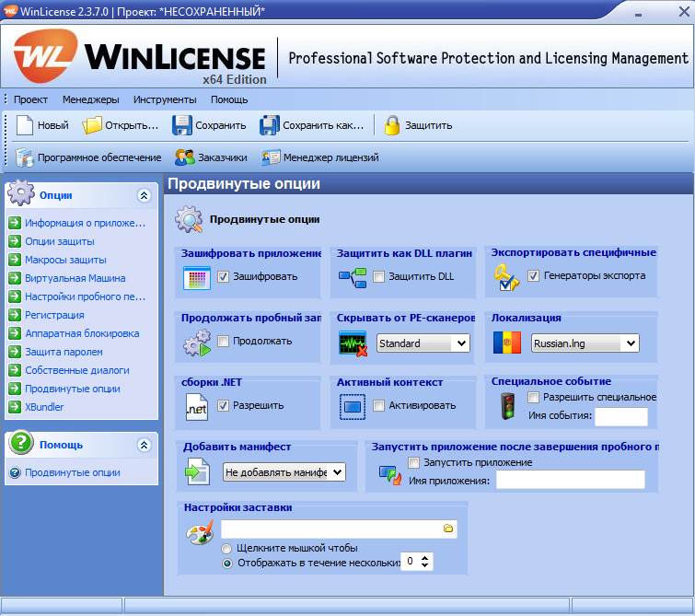695x616 pixels.
Task: Collapse the Опции sidebar panel
Action: [x=143, y=195]
